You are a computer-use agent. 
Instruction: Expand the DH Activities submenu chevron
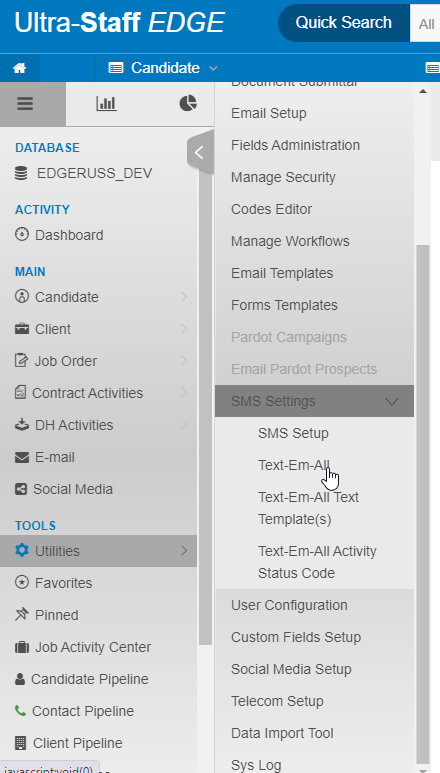pyautogui.click(x=184, y=424)
